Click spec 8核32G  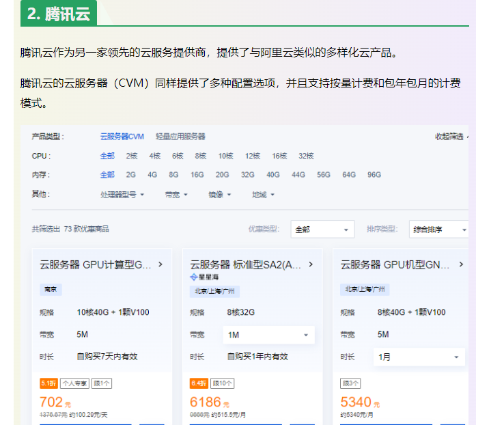pyautogui.click(x=241, y=312)
